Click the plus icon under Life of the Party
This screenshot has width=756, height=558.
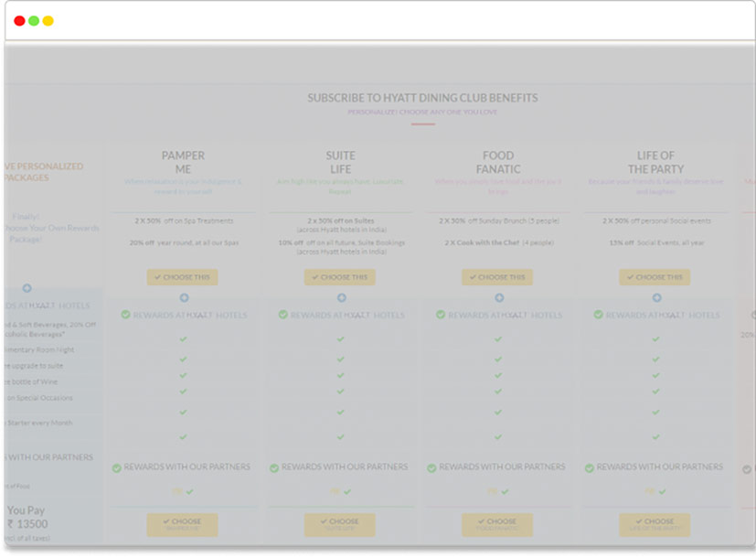tap(656, 297)
